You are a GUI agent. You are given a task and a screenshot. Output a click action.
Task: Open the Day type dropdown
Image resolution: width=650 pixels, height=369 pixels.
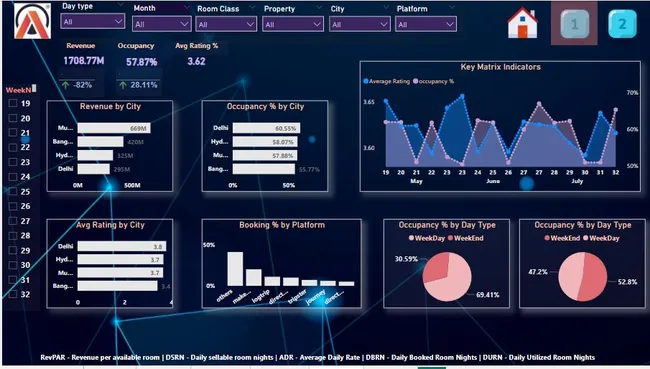click(92, 21)
